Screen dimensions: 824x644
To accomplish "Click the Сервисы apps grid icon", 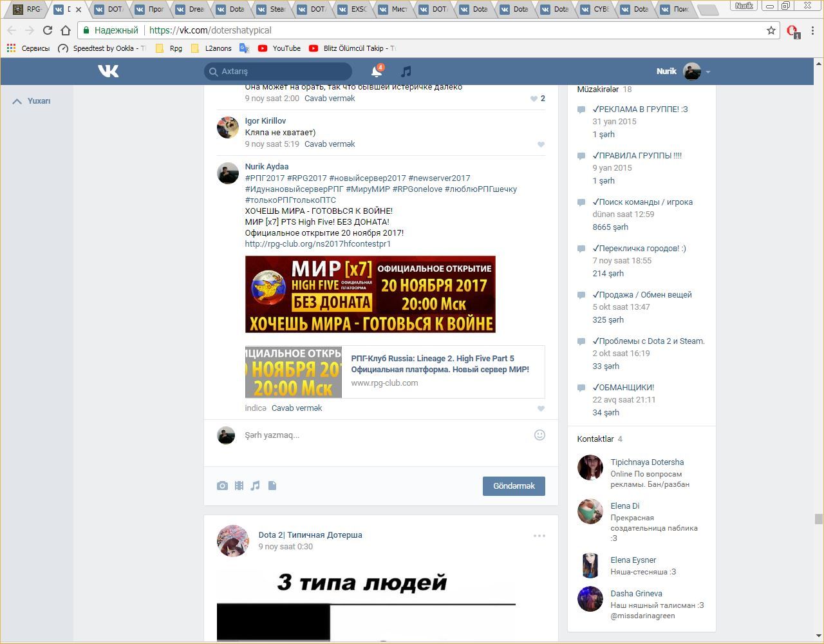I will click(11, 48).
